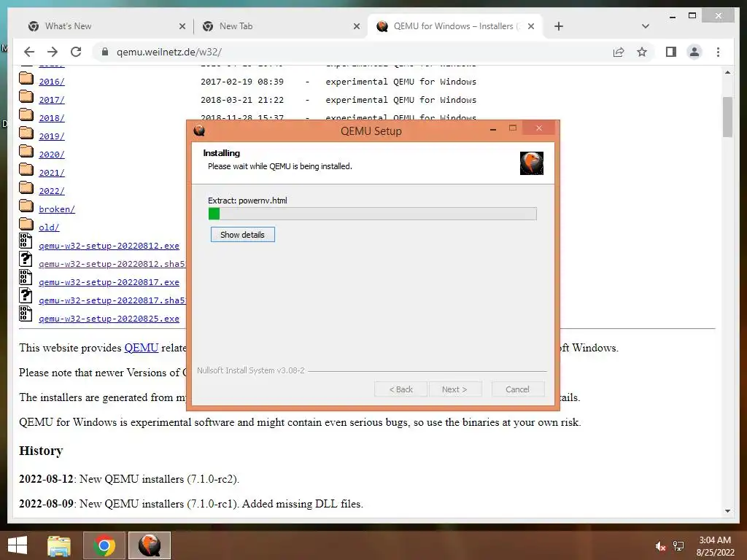Click the folder icon beside old/
Viewport: 747px width, 560px height.
tap(26, 224)
